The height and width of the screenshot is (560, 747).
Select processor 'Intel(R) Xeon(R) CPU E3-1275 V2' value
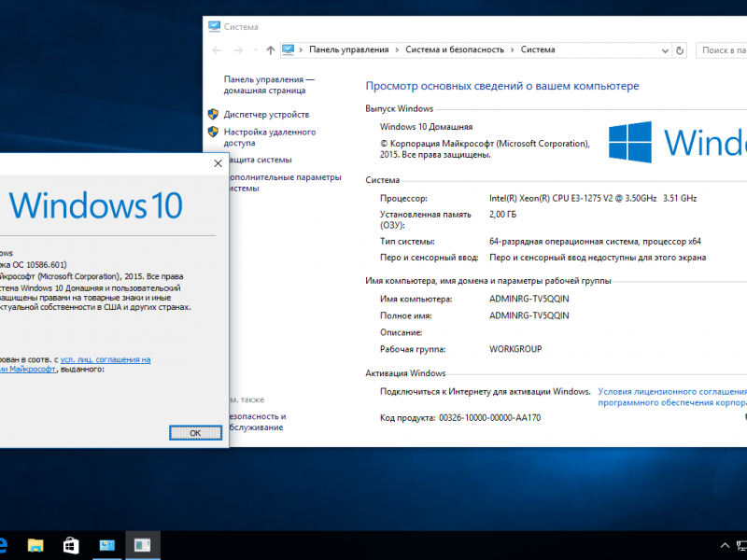[551, 198]
